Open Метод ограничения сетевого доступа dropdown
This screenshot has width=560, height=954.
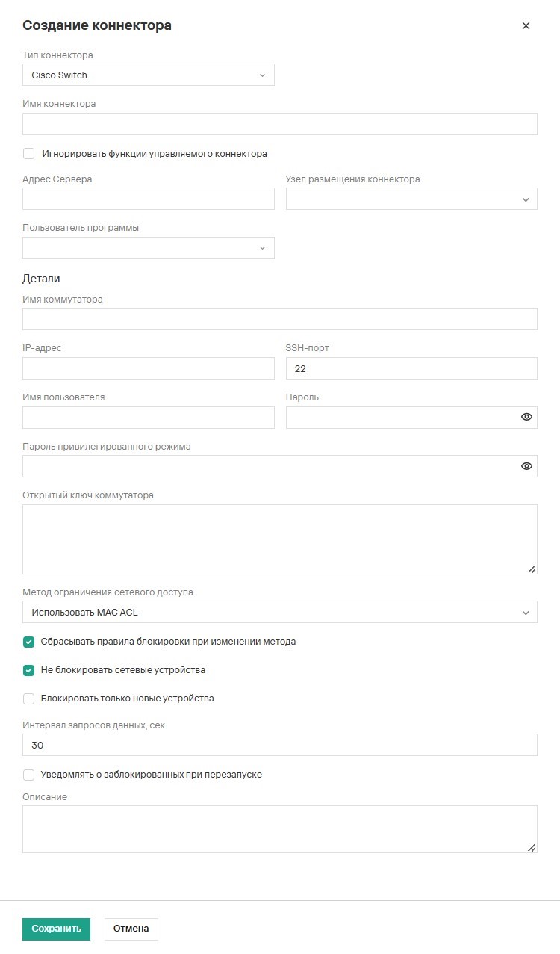[x=280, y=612]
